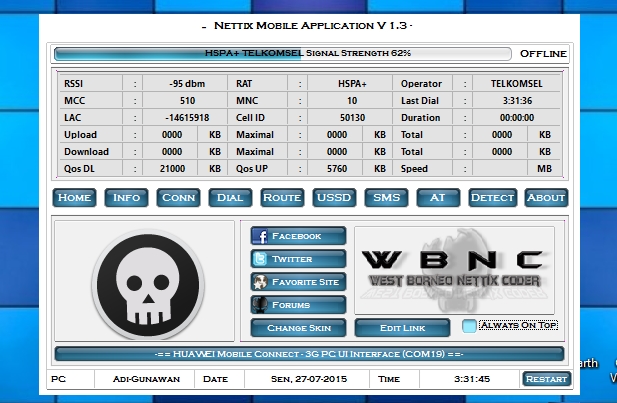Open the USSD tab

pyautogui.click(x=334, y=198)
